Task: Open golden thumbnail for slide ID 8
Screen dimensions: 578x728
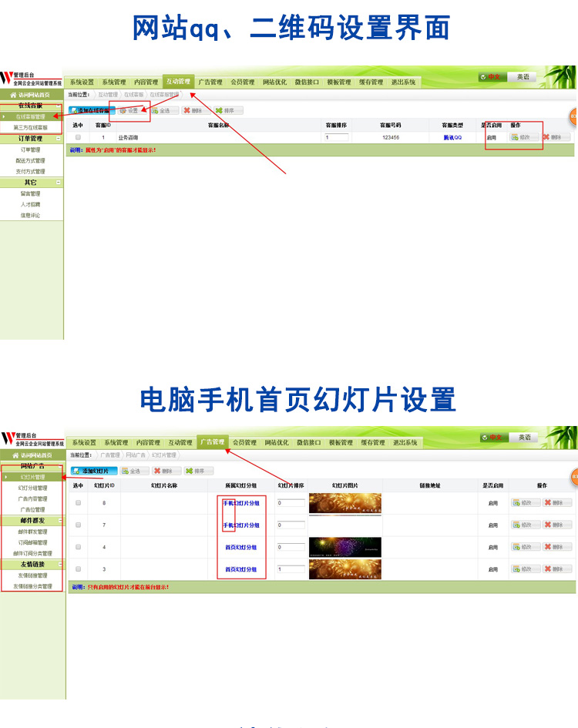Action: tap(344, 503)
